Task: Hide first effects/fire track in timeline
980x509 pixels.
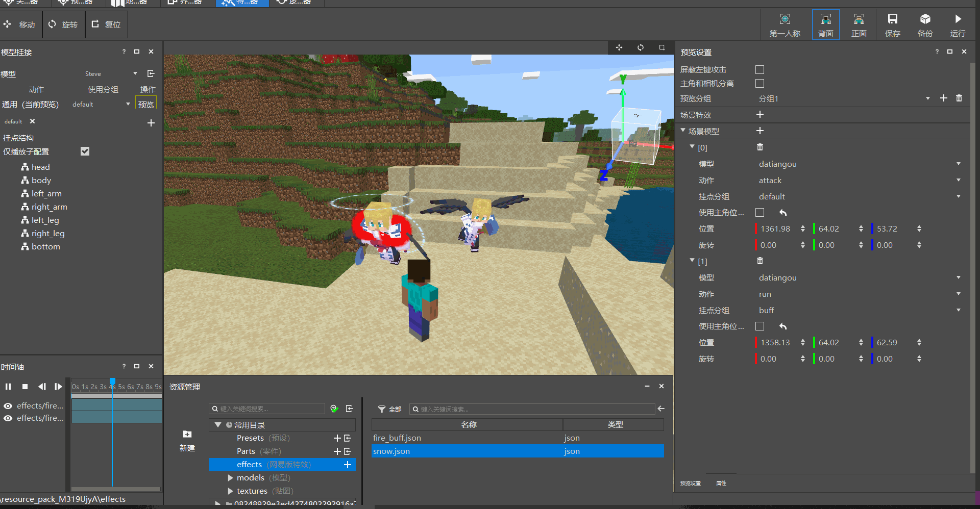Action: pos(8,406)
